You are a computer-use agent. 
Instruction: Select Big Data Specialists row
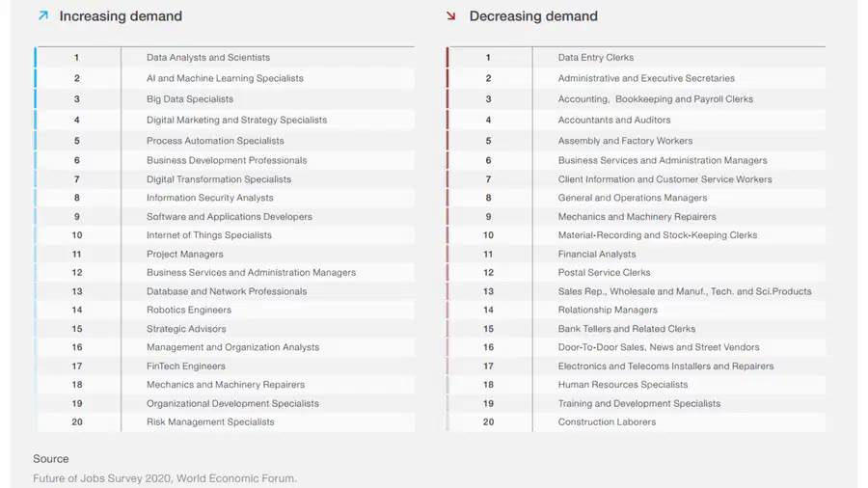coord(224,99)
